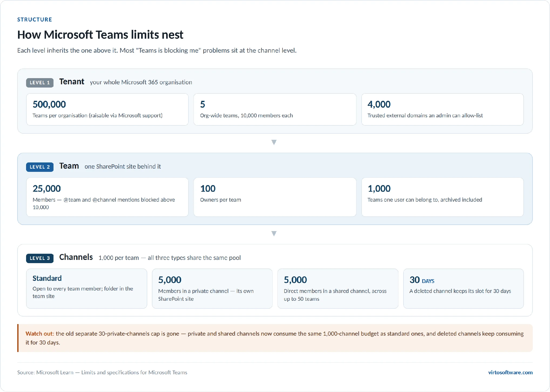Click 'one SharePoint site behind it' subtitle

coord(123,166)
